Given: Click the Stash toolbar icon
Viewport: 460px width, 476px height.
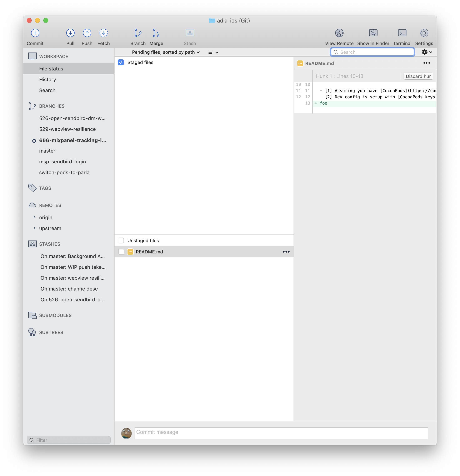Looking at the screenshot, I should (x=190, y=33).
